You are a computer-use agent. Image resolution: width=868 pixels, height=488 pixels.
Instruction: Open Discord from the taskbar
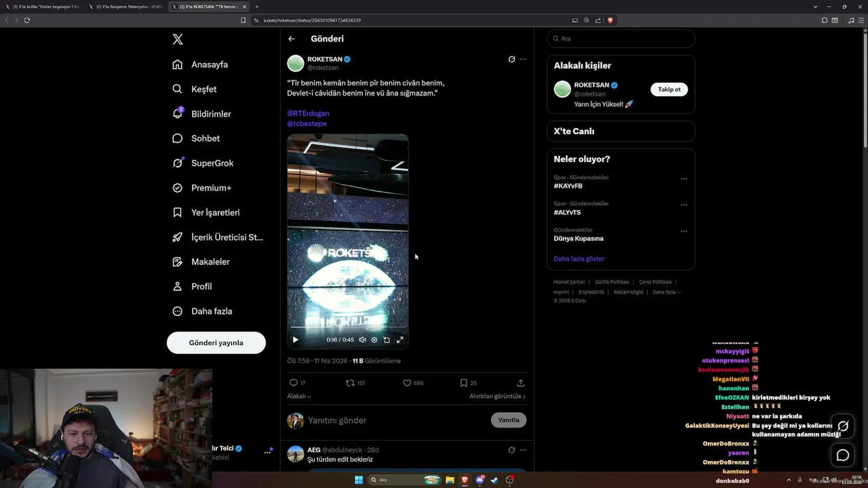point(480,480)
